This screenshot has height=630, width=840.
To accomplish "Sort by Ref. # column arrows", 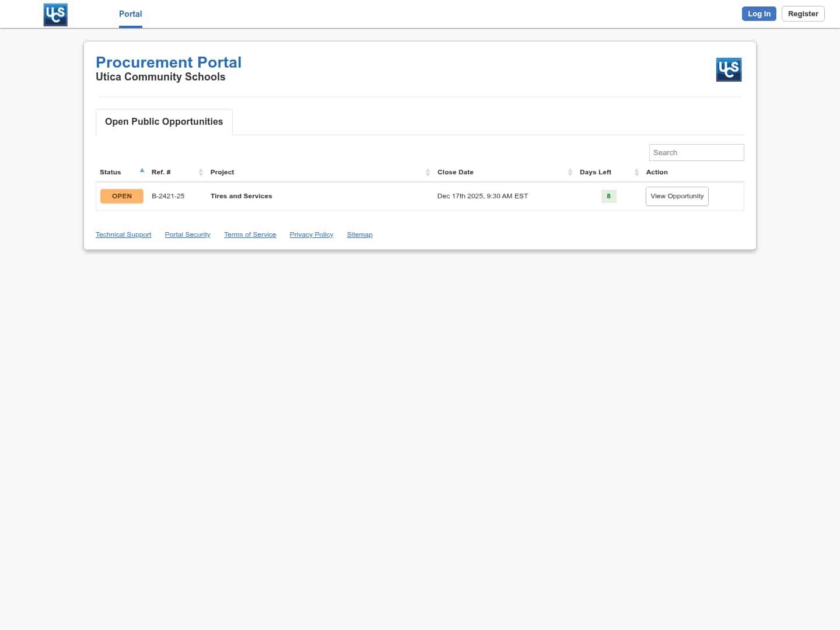I will pyautogui.click(x=201, y=172).
